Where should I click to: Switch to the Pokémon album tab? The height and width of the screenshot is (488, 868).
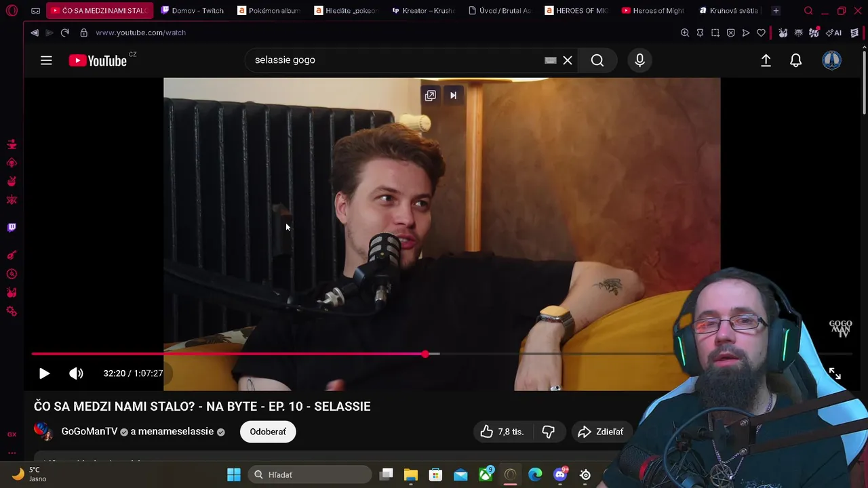[x=269, y=11]
